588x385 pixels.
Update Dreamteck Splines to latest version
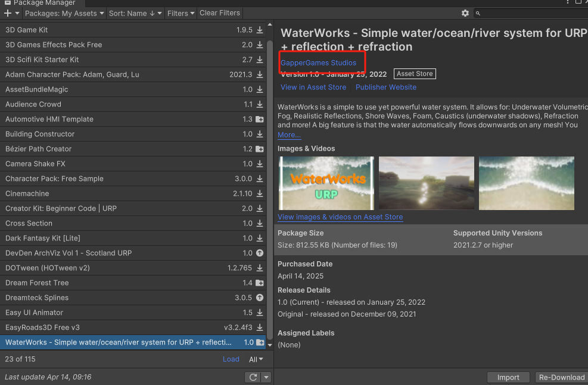tap(260, 298)
